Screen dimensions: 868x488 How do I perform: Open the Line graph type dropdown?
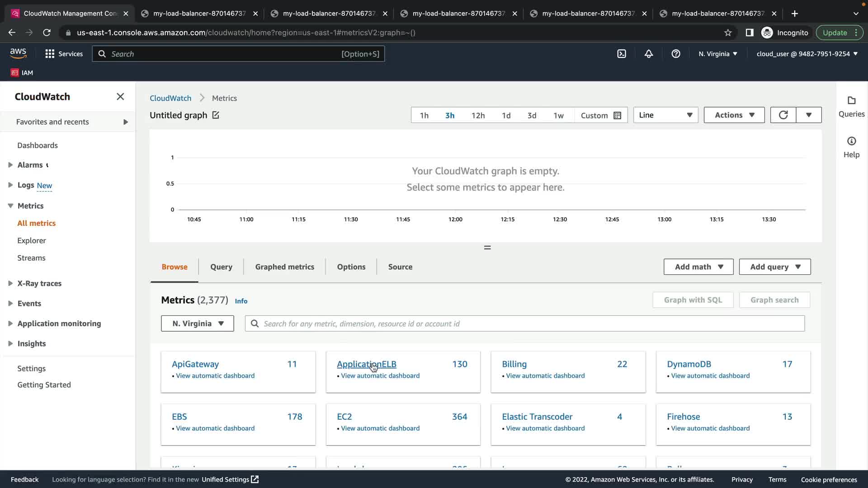pos(665,115)
